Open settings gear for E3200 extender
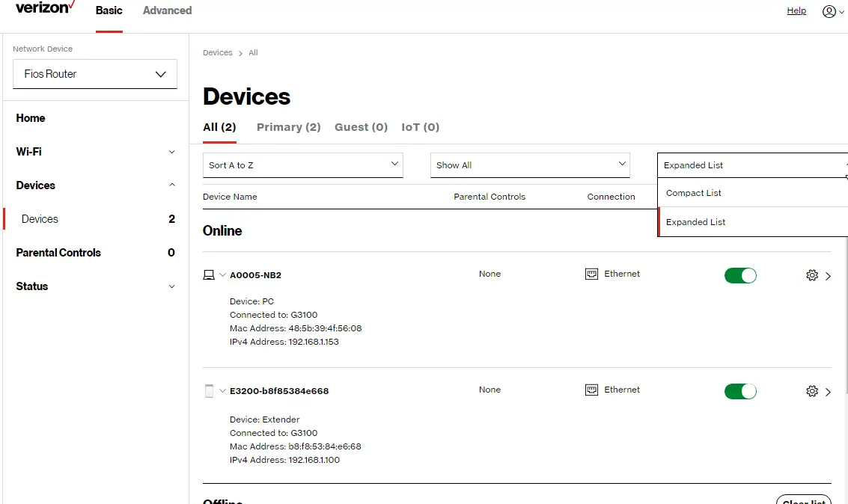 coord(812,391)
